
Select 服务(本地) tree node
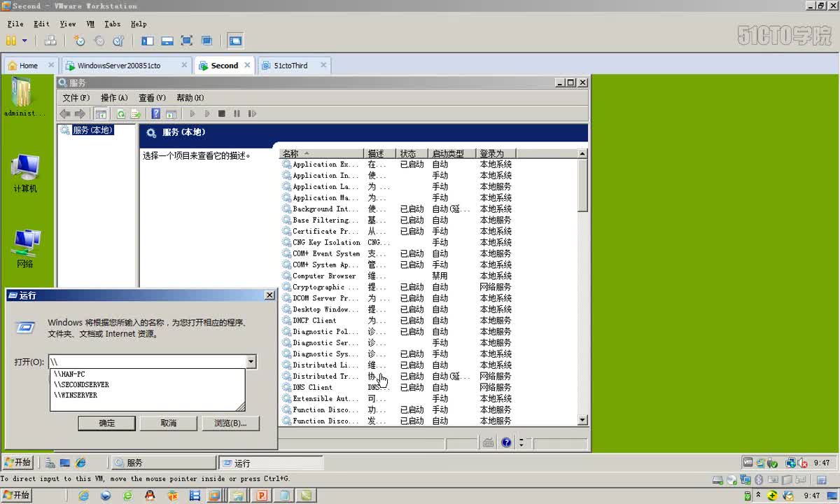(x=92, y=130)
